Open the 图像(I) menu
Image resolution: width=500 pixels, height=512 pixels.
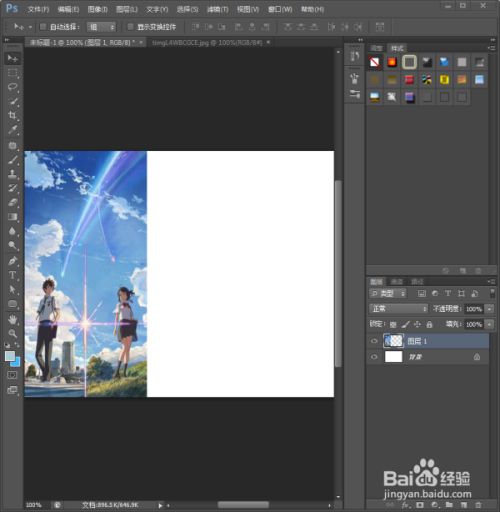[x=97, y=9]
